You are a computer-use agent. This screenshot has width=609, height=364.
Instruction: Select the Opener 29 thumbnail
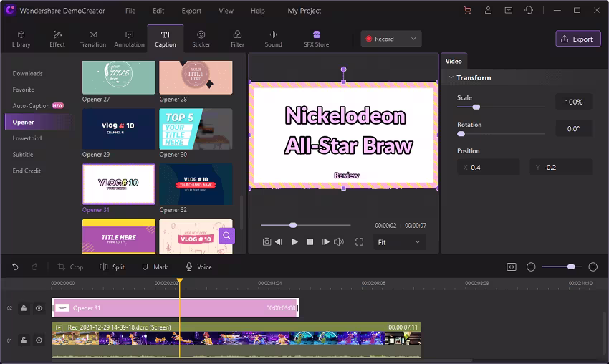tap(118, 129)
